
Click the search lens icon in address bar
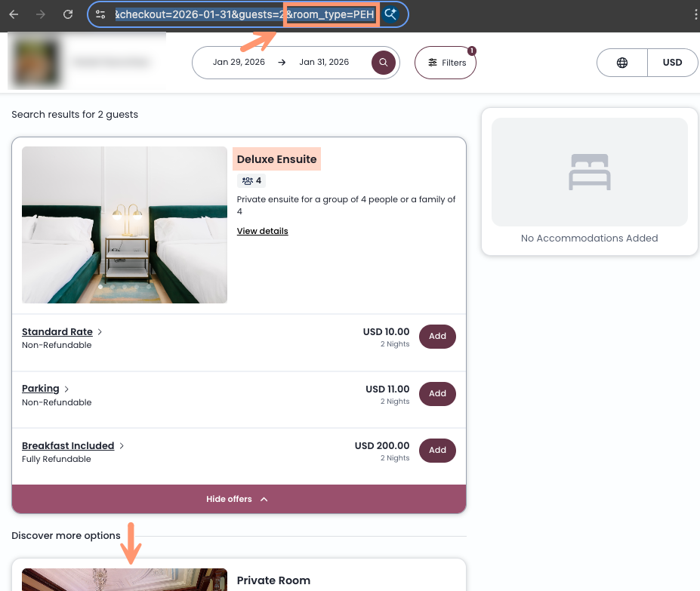coord(390,14)
